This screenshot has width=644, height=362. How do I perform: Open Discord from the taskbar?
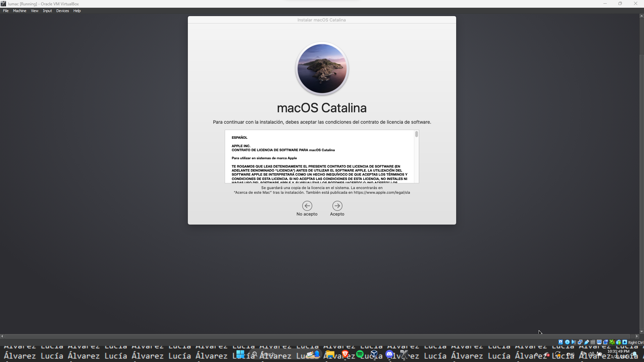(x=389, y=354)
